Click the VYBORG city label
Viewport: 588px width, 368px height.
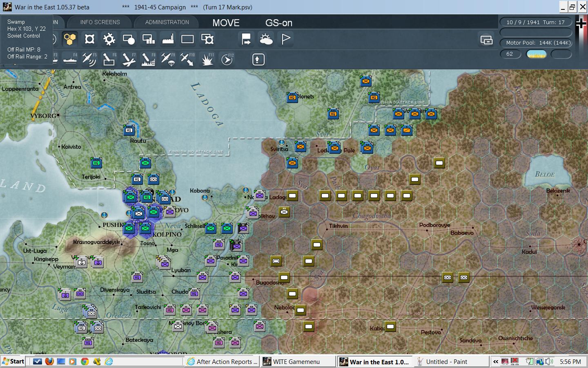[x=43, y=116]
